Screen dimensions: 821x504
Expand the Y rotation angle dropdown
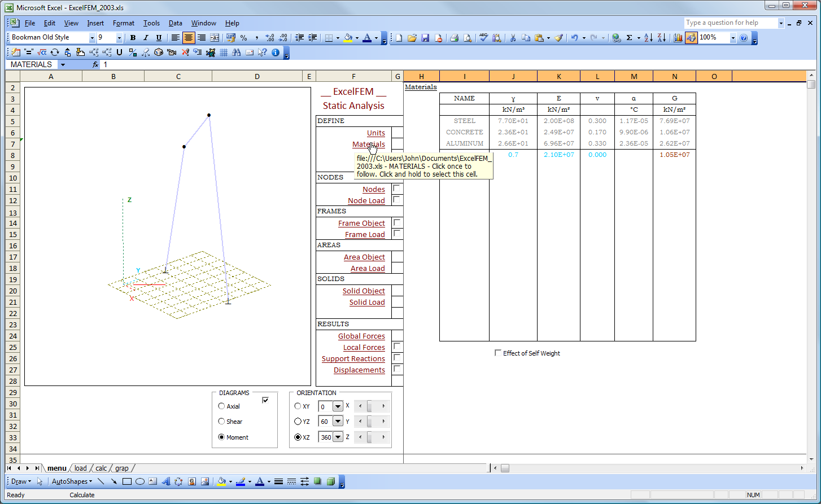(338, 422)
